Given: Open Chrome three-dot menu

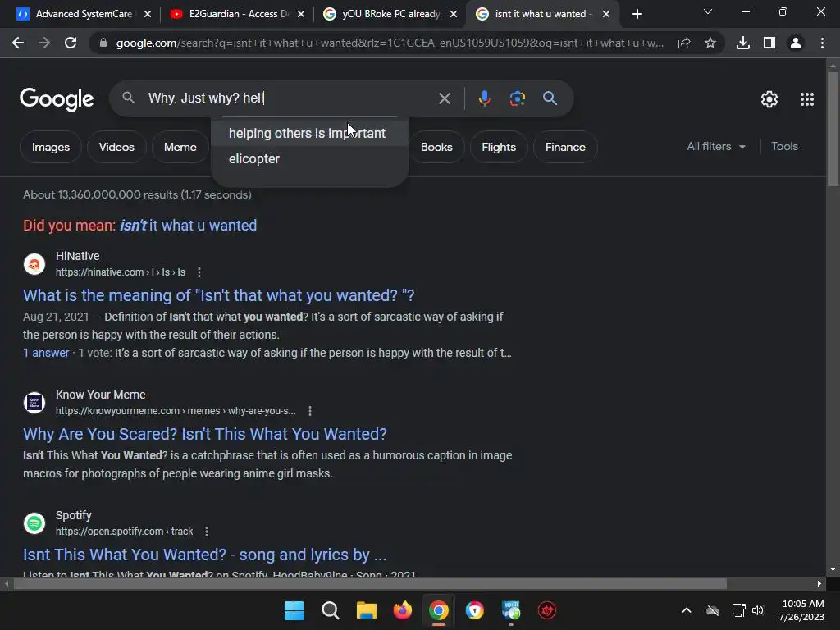Looking at the screenshot, I should 822,43.
